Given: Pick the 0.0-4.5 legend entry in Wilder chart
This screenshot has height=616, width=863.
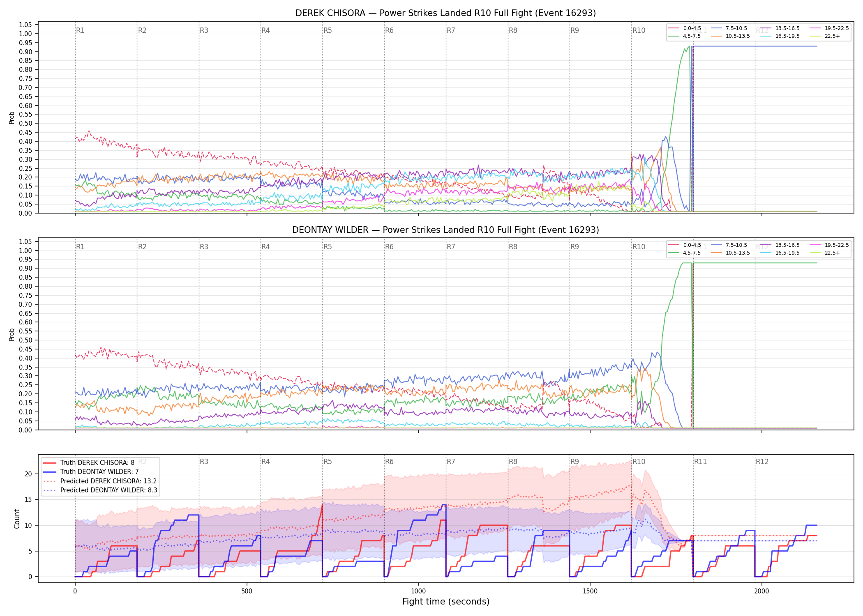Looking at the screenshot, I should pyautogui.click(x=685, y=245).
